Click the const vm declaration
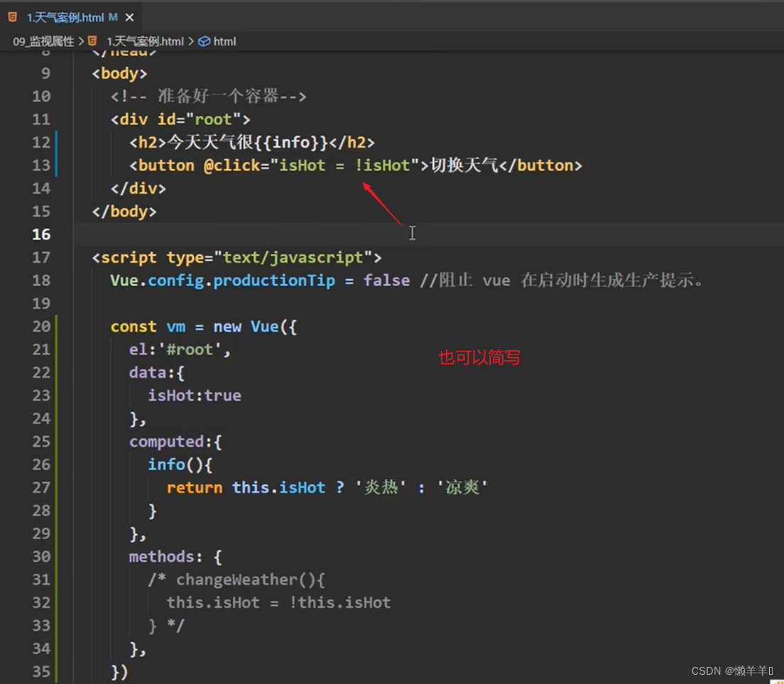 pos(148,327)
